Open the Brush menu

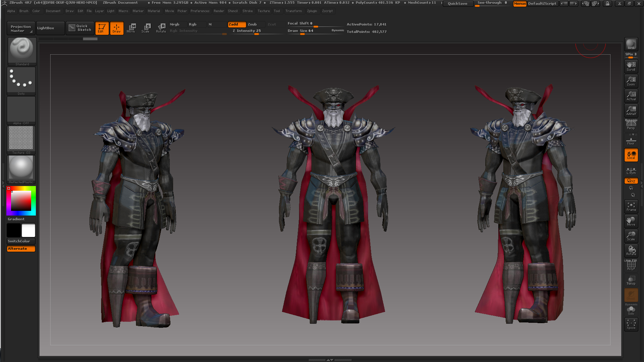24,11
